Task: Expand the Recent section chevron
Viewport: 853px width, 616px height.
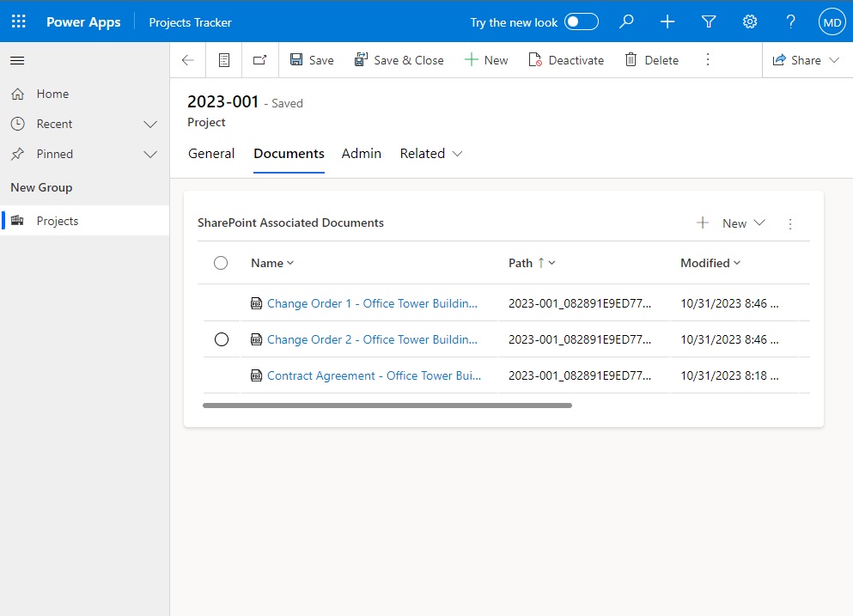Action: tap(150, 124)
